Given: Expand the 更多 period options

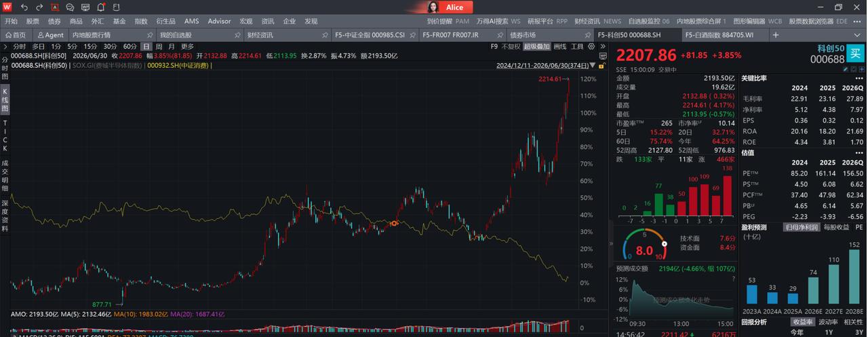Looking at the screenshot, I should [187, 47].
